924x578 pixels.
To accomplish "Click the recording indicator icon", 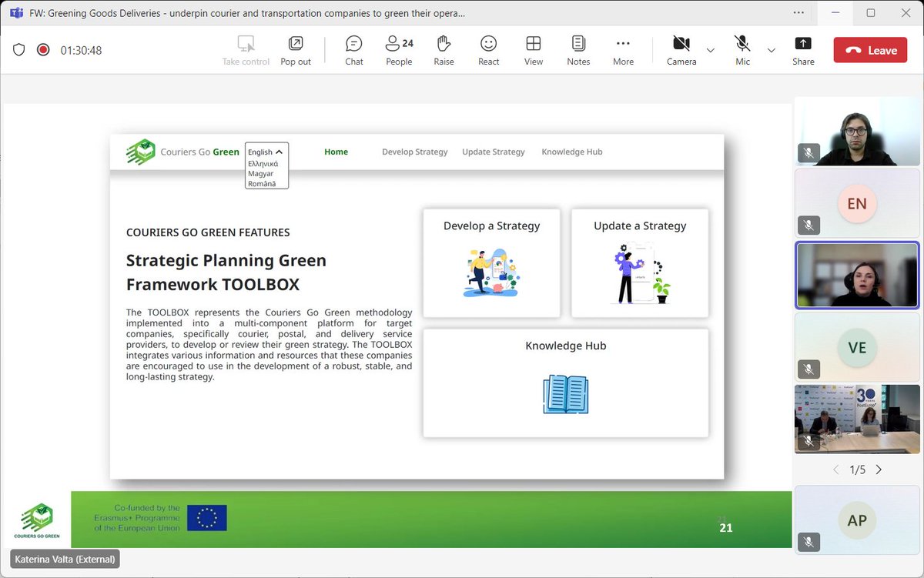I will click(x=43, y=50).
